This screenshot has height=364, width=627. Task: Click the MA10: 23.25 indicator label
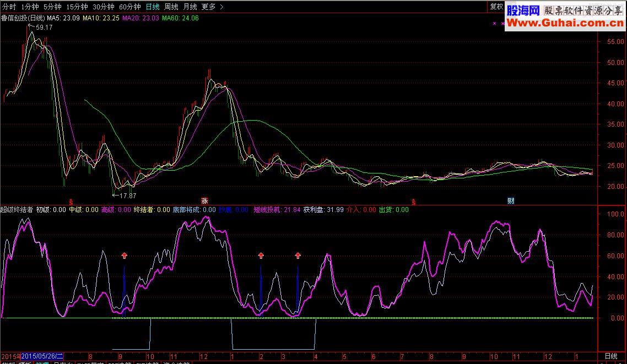101,18
